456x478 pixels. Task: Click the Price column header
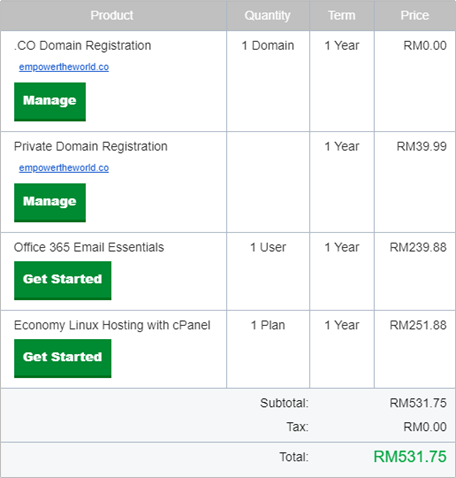coord(415,15)
